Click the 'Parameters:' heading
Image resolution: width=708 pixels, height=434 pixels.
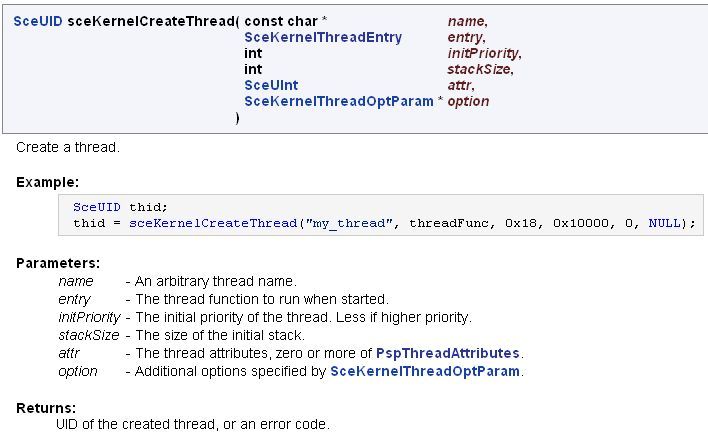pos(58,263)
